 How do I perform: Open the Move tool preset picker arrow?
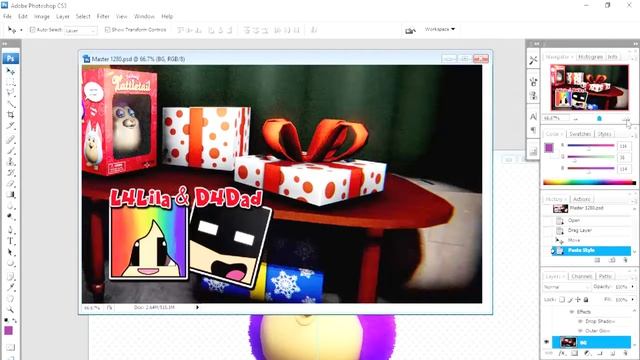point(21,30)
